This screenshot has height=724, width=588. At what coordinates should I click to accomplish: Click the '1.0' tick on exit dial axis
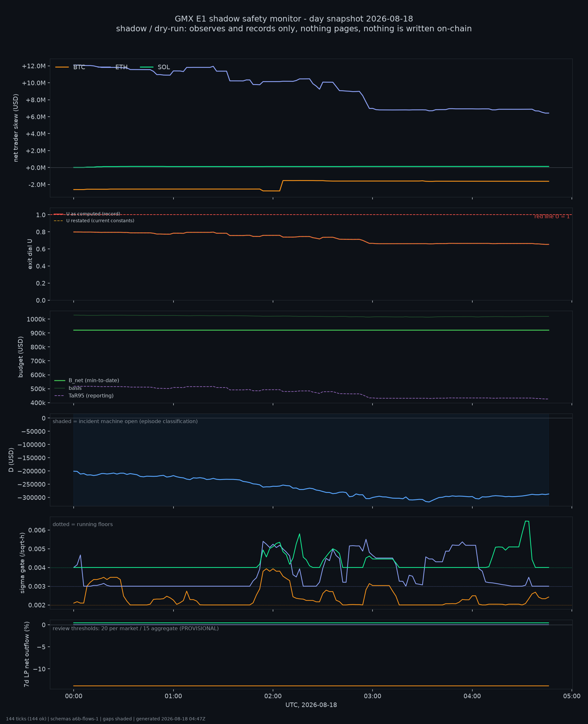tap(41, 215)
